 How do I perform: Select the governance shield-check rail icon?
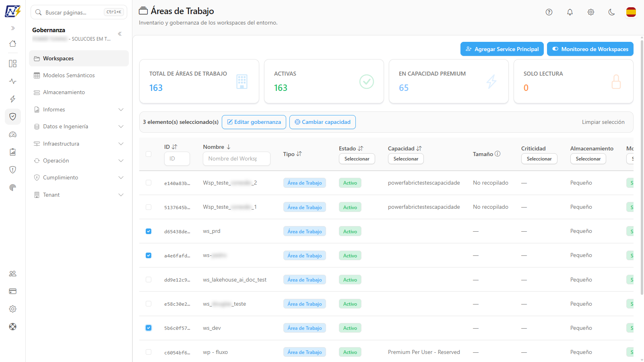(x=13, y=117)
